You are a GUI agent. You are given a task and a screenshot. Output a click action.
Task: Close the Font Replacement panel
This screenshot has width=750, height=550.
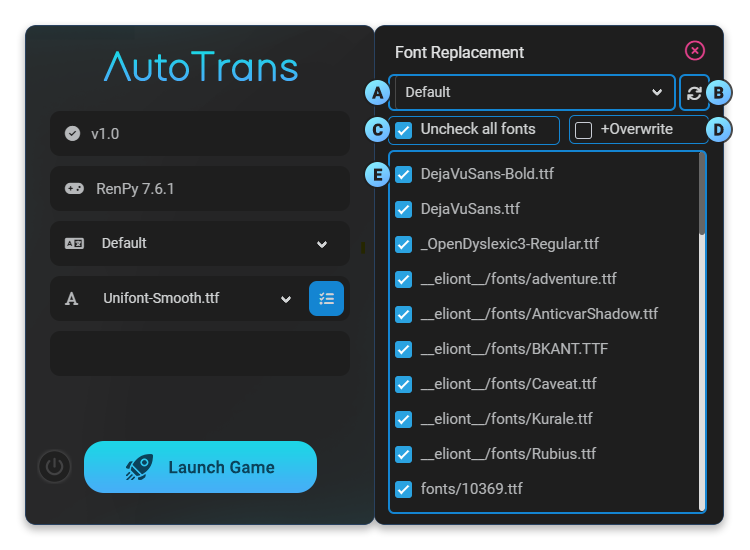click(695, 51)
